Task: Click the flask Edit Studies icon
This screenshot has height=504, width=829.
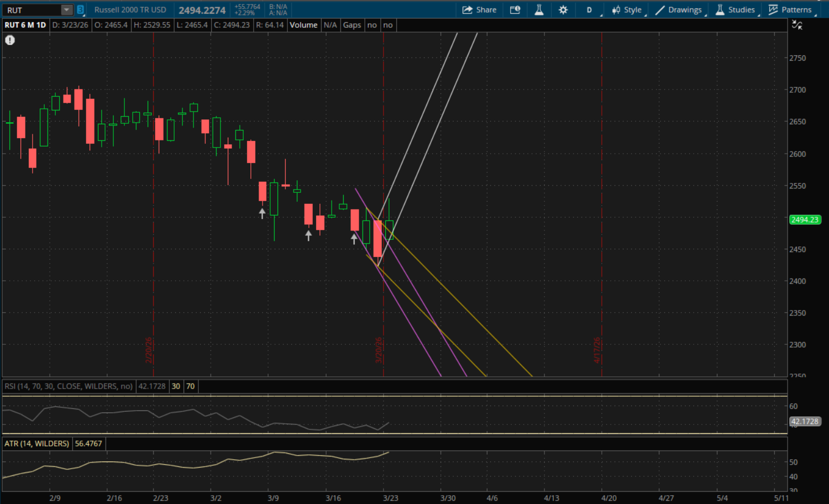Action: click(x=539, y=10)
